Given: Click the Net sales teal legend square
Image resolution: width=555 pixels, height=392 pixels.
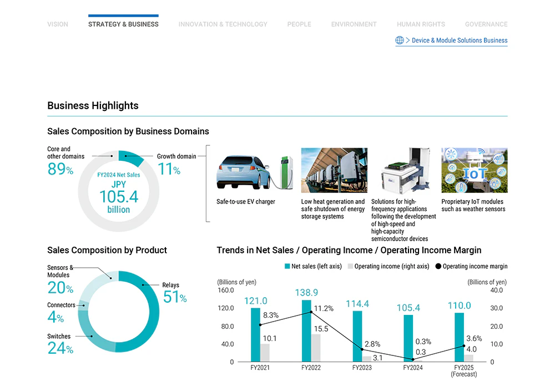Looking at the screenshot, I should (x=287, y=266).
